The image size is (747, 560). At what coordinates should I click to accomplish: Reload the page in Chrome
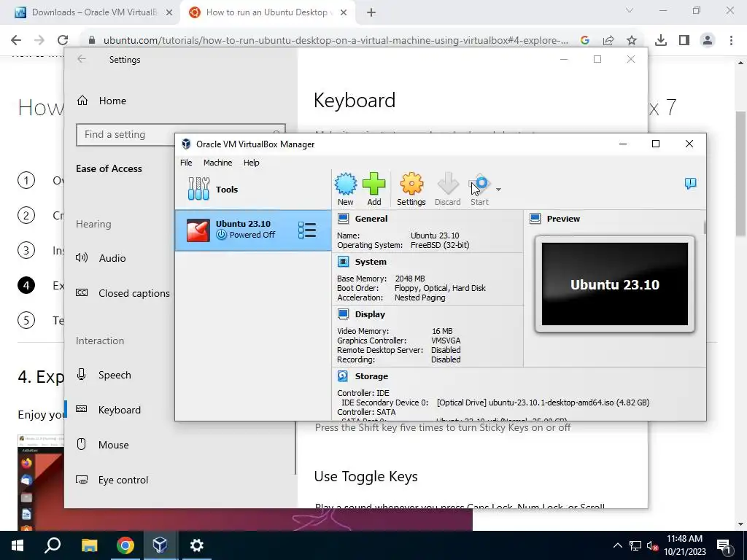63,40
